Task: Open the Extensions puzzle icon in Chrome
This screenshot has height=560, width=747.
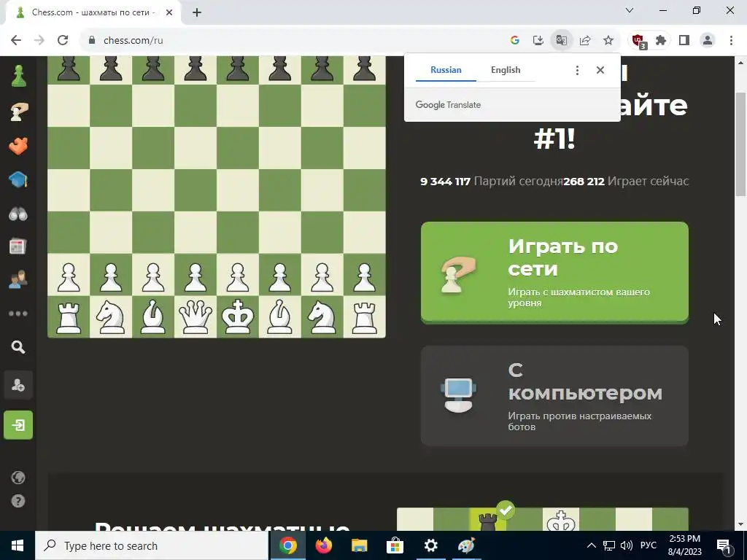Action: [661, 41]
